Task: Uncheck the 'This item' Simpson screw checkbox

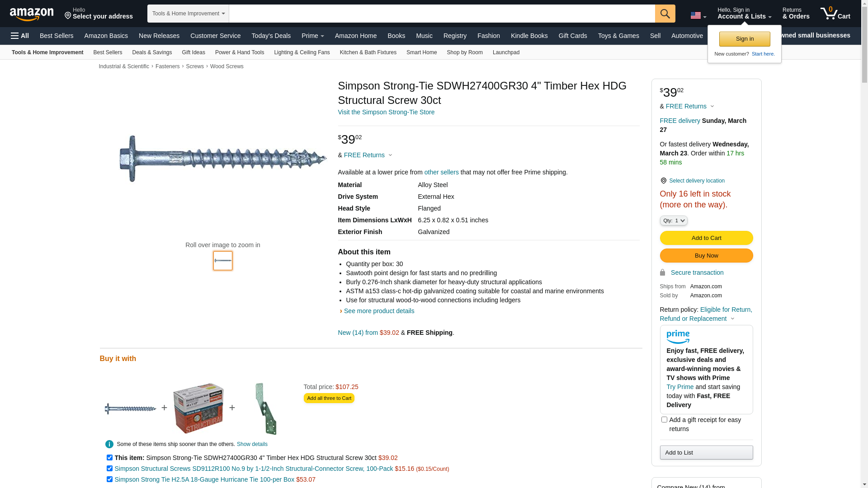Action: click(109, 458)
